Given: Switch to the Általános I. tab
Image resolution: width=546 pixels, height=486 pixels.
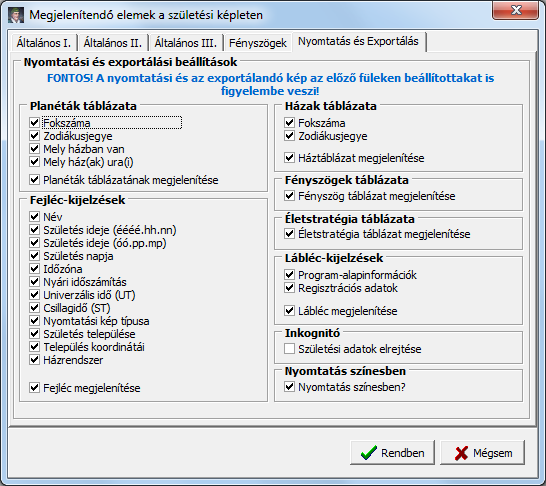Looking at the screenshot, I should pyautogui.click(x=44, y=43).
